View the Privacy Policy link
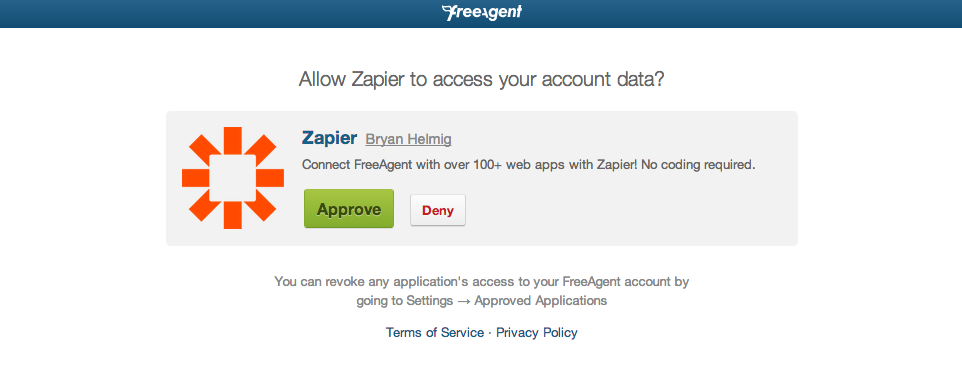 [x=537, y=332]
